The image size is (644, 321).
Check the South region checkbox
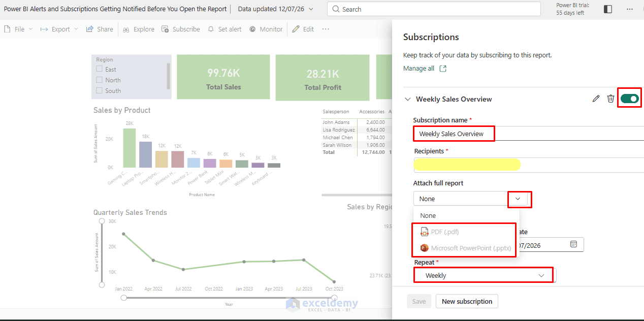100,90
